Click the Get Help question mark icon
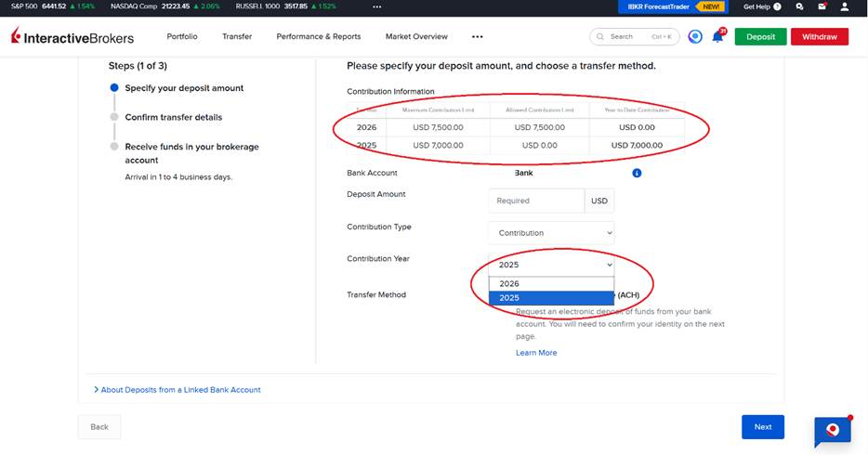This screenshot has height=455, width=868. point(777,6)
